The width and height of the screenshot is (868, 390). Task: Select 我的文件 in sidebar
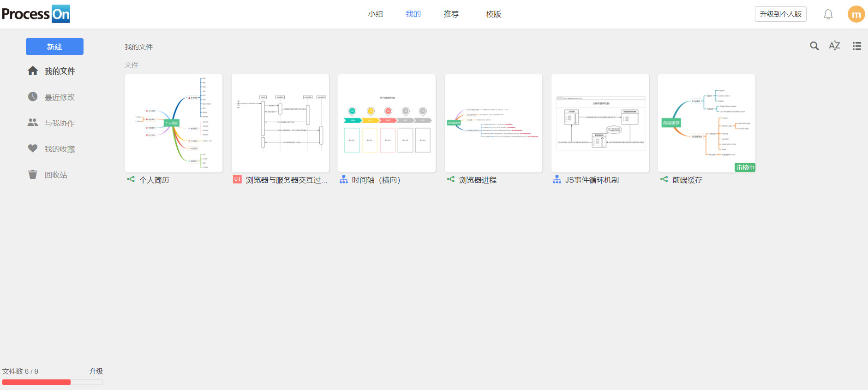pyautogui.click(x=60, y=71)
